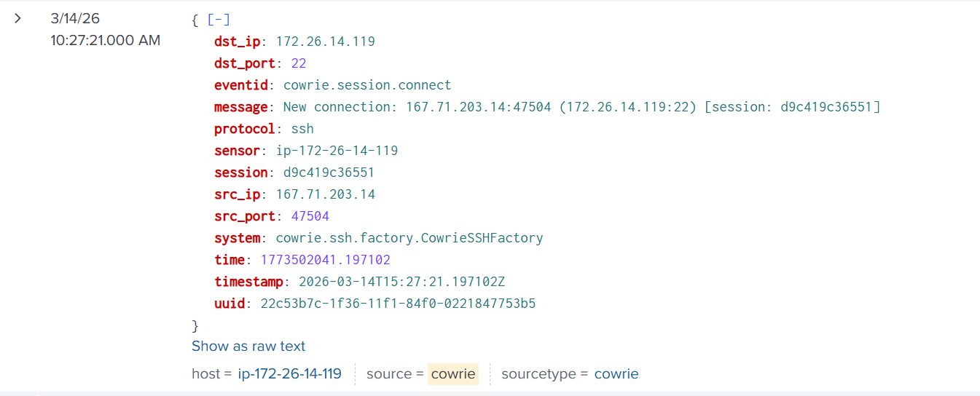
Task: Click the Show as raw text link
Action: click(248, 346)
